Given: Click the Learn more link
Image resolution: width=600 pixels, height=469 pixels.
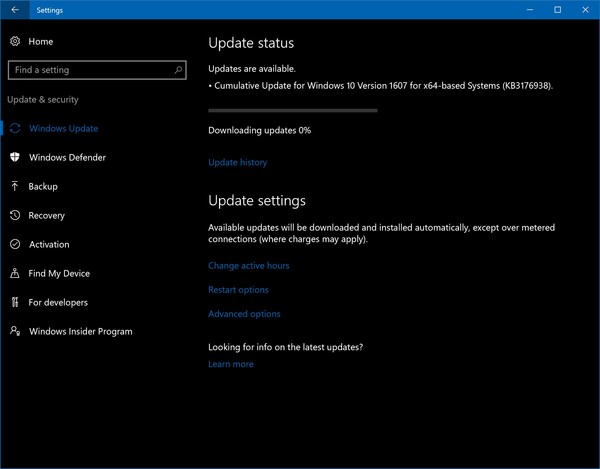Looking at the screenshot, I should click(x=230, y=364).
